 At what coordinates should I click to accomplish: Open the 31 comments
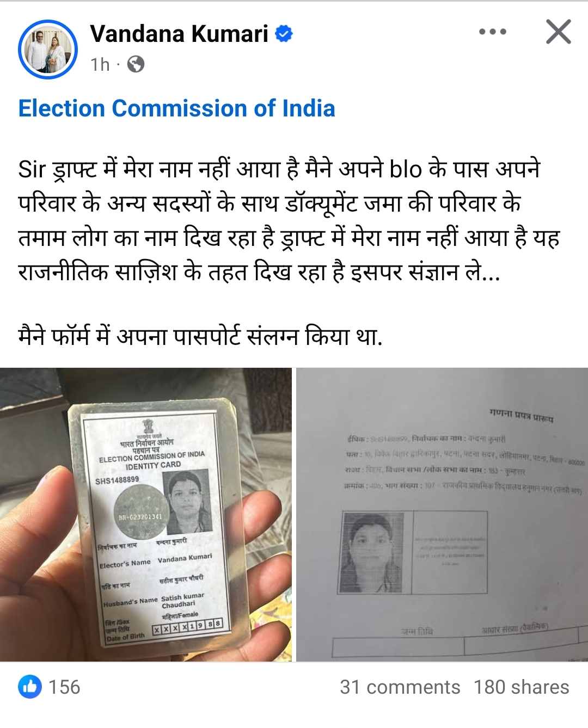pyautogui.click(x=400, y=687)
